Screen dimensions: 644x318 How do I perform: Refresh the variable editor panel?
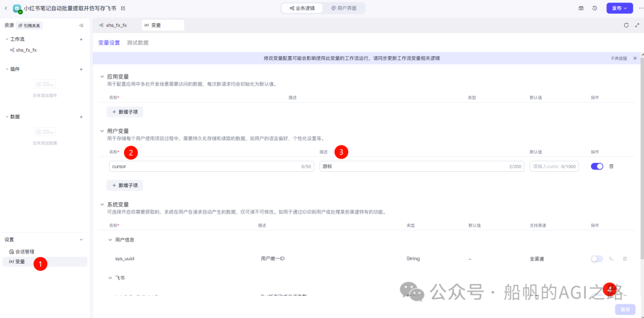[x=626, y=25]
